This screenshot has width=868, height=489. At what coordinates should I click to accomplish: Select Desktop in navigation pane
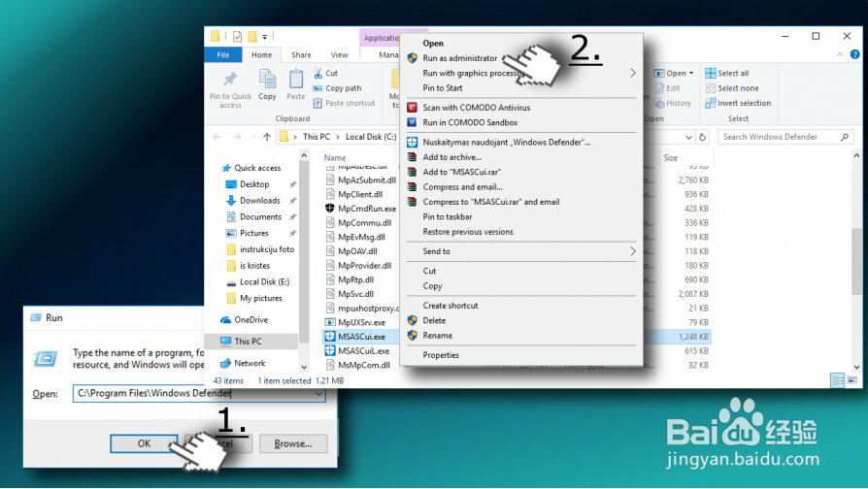tap(248, 184)
